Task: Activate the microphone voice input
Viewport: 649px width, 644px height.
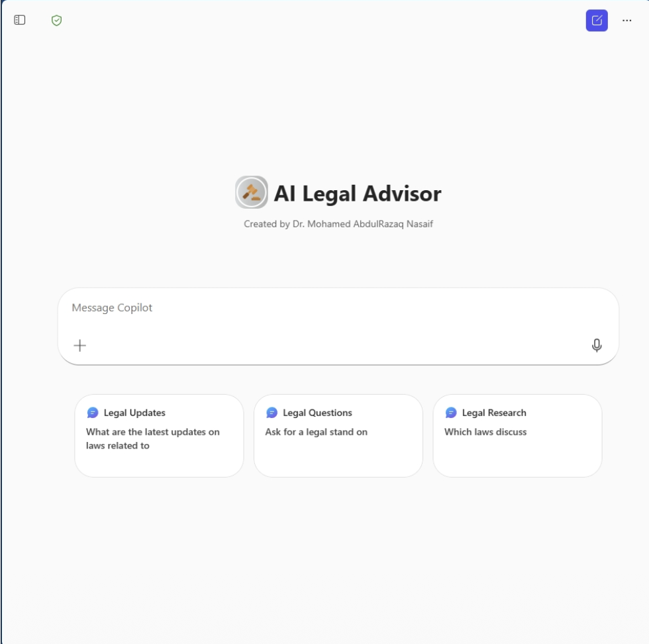Action: coord(597,345)
